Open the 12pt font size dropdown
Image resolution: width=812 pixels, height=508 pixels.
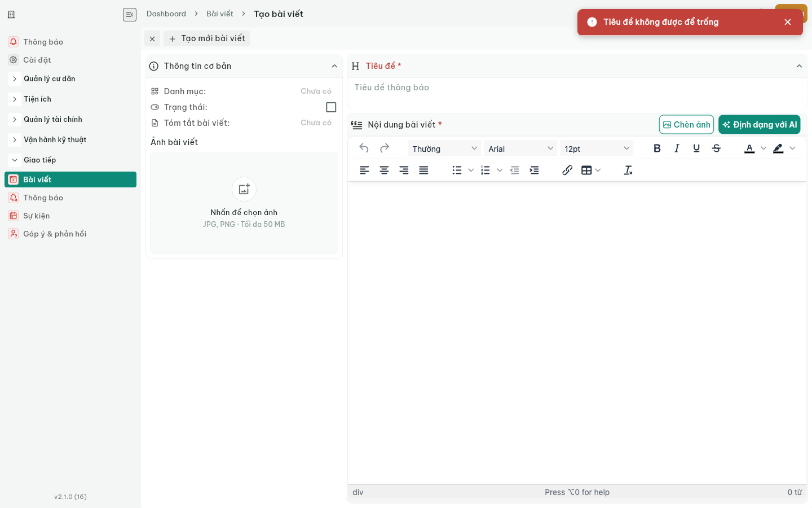pos(597,148)
